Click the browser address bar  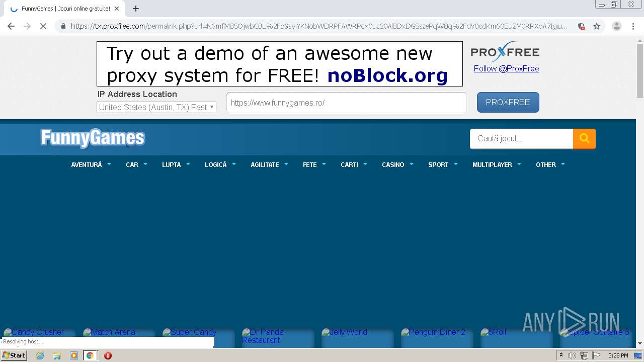[319, 26]
